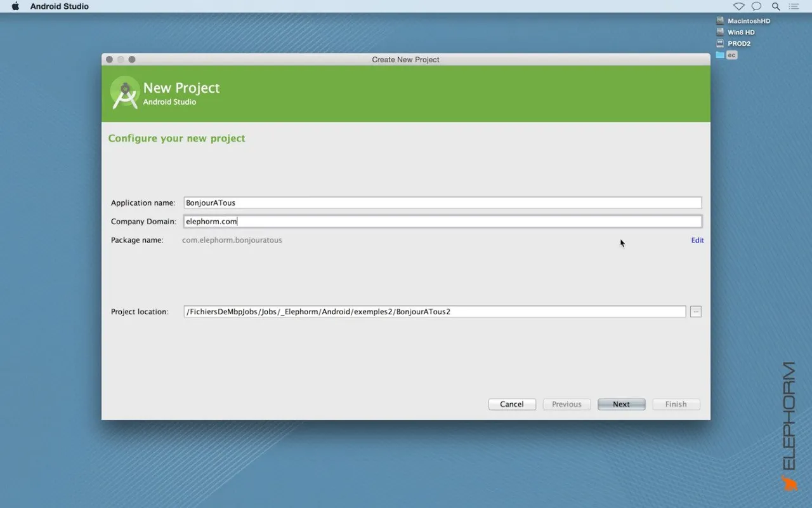Click the Wi-Fi status icon
The image size is (812, 508).
pos(739,6)
